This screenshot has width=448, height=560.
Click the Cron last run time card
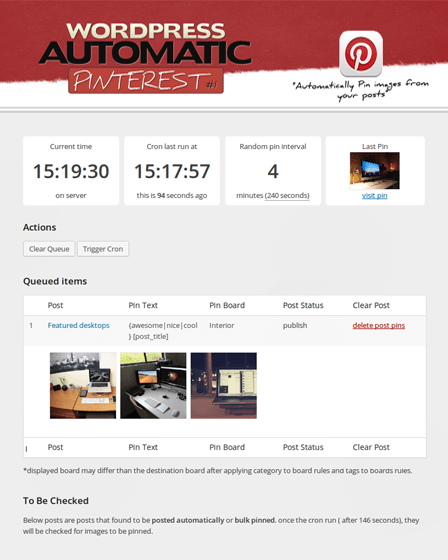(172, 171)
